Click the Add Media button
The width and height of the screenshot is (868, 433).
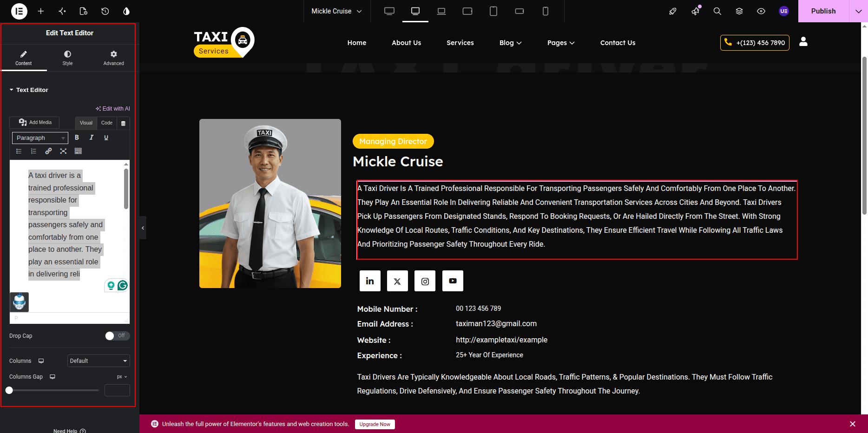click(34, 122)
